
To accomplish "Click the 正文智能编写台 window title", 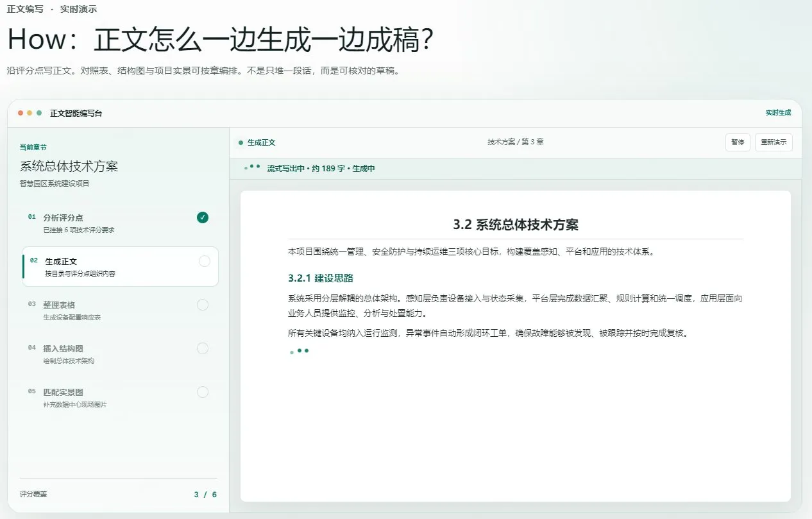I will point(76,114).
